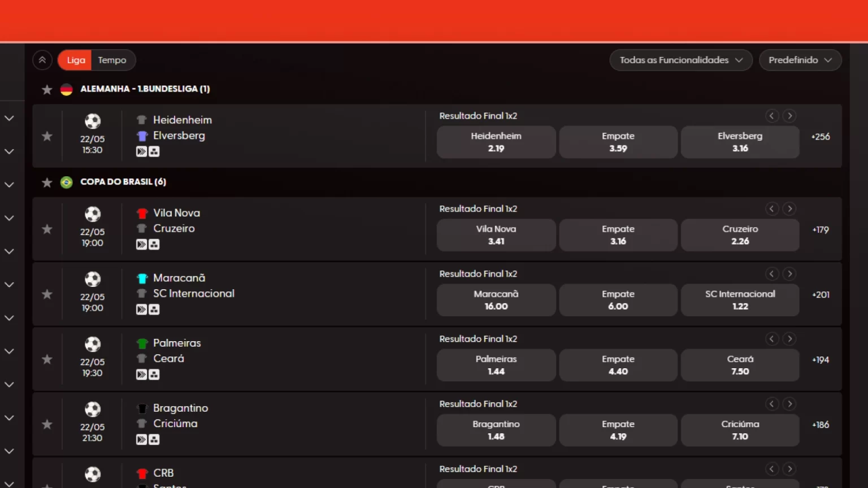Viewport: 868px width, 488px height.
Task: Bet on Heidenheim at 2.19
Action: pos(496,142)
